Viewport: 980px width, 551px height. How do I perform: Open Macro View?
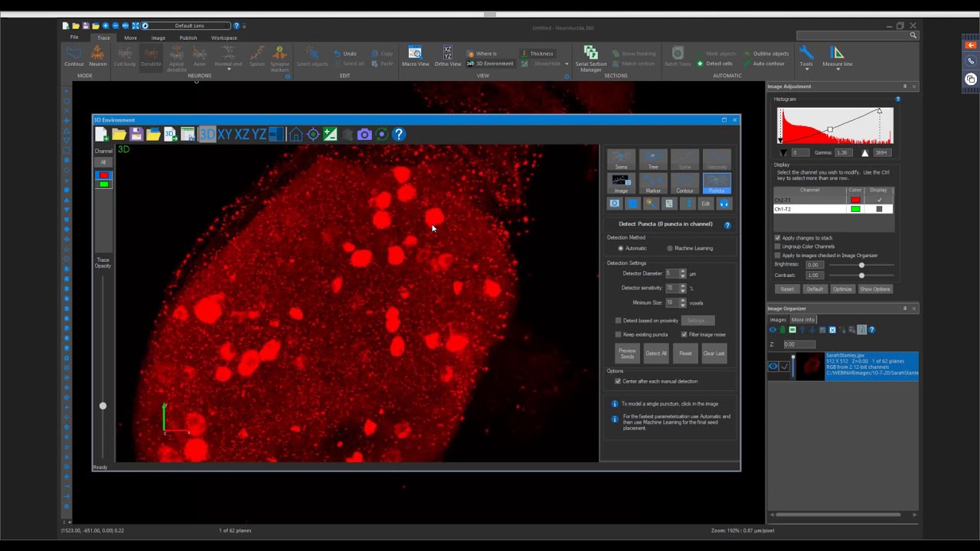click(x=415, y=56)
